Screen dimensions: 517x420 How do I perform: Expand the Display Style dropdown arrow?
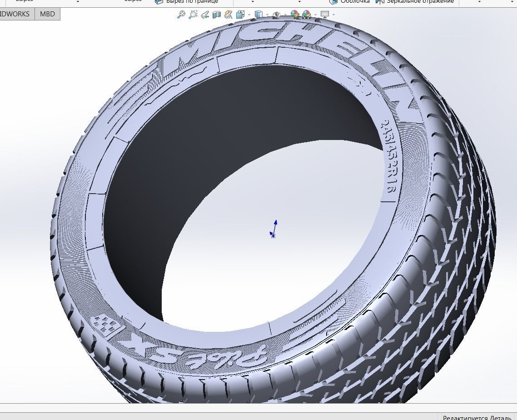pyautogui.click(x=267, y=15)
